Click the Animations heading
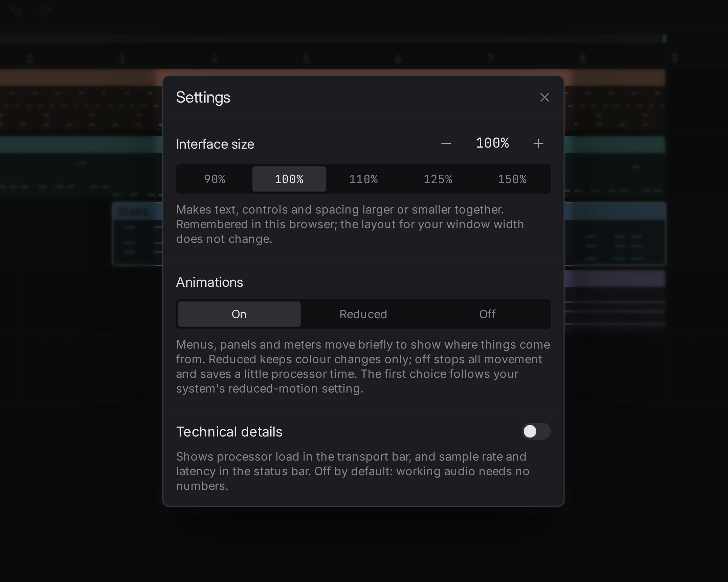The width and height of the screenshot is (728, 582). pos(209,282)
